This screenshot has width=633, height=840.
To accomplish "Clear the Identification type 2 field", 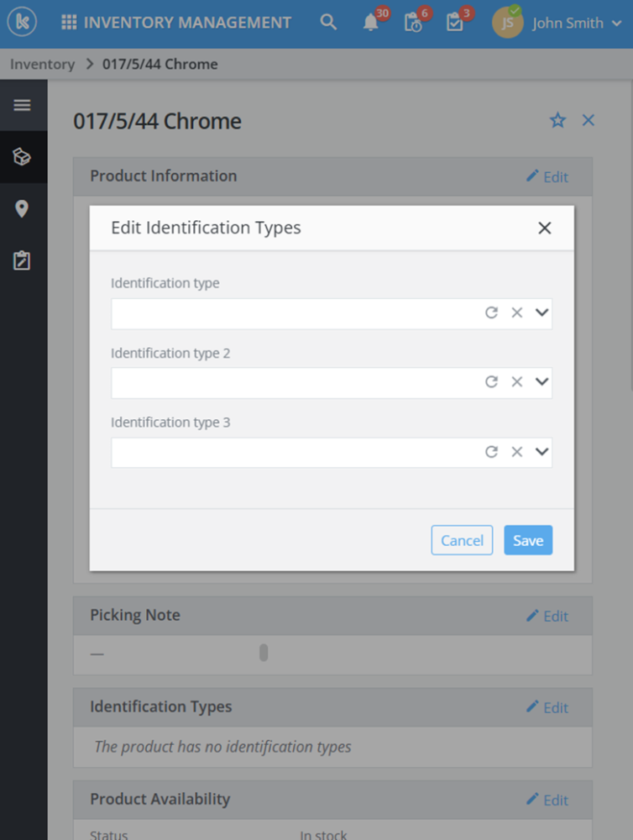I will [x=517, y=382].
